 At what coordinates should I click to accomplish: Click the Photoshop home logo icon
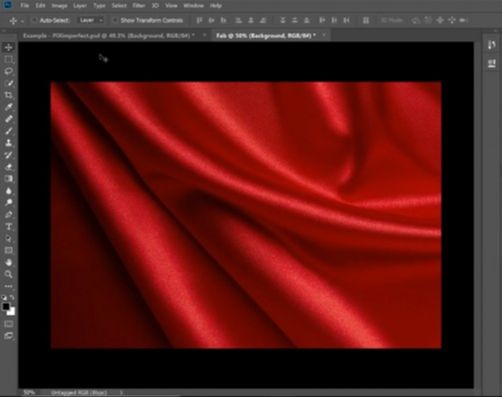click(x=8, y=5)
